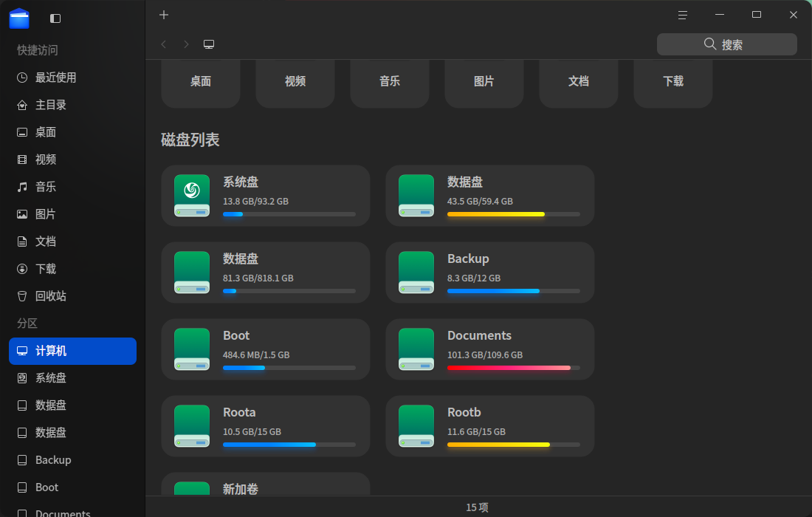The width and height of the screenshot is (812, 517).
Task: Click the home icon for 主目录
Action: pyautogui.click(x=21, y=105)
